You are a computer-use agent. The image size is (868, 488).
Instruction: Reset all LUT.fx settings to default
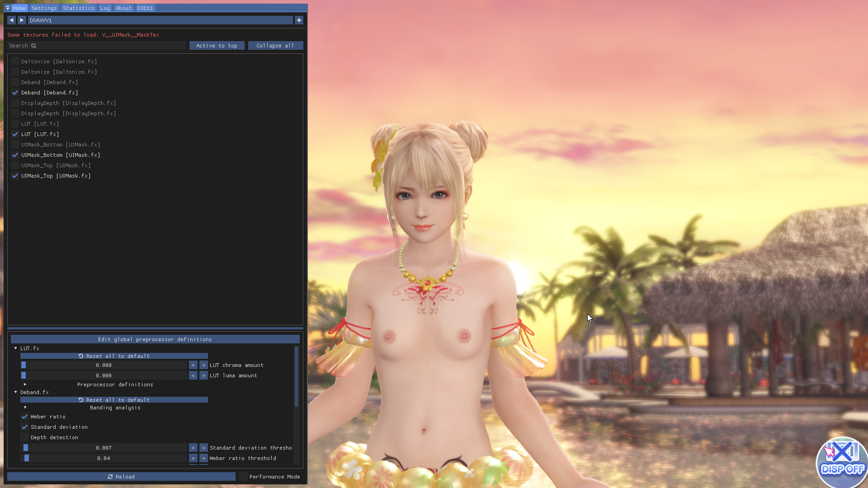(x=114, y=356)
